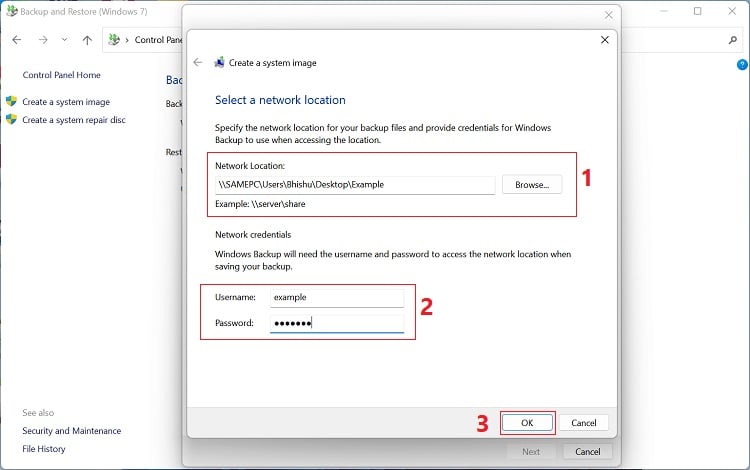This screenshot has width=750, height=470.
Task: Click the greyed-out Next button
Action: pyautogui.click(x=531, y=451)
